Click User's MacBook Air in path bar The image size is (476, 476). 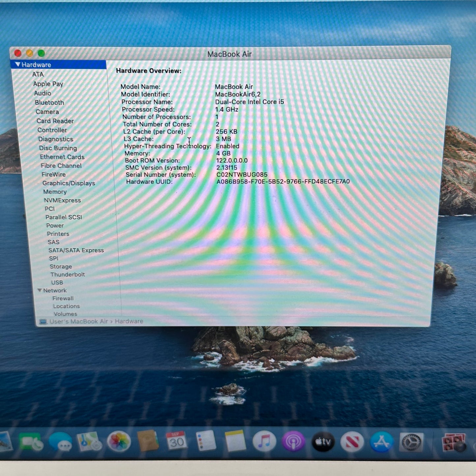coord(78,321)
